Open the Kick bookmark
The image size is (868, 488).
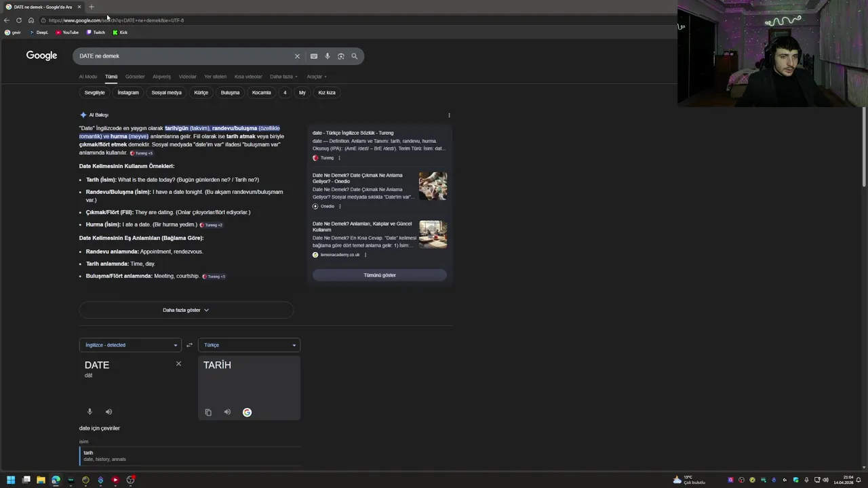click(x=120, y=33)
